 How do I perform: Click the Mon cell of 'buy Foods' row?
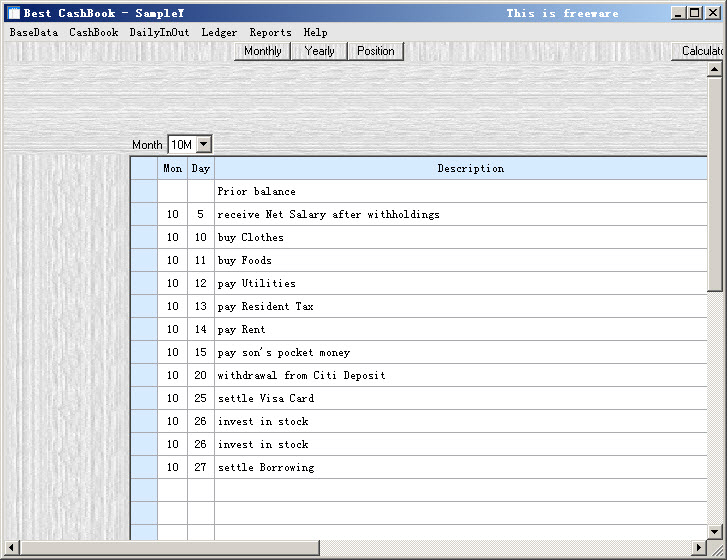(x=172, y=260)
